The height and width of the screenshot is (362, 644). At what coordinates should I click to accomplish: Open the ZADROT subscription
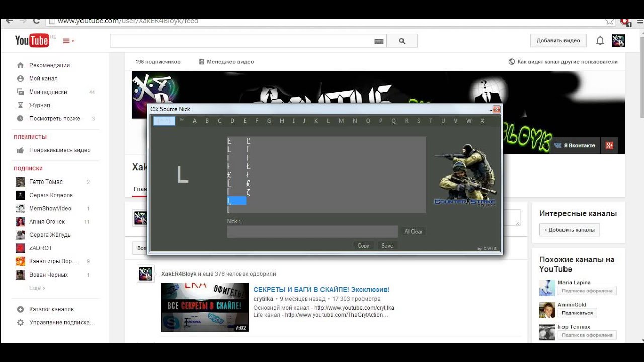(40, 248)
